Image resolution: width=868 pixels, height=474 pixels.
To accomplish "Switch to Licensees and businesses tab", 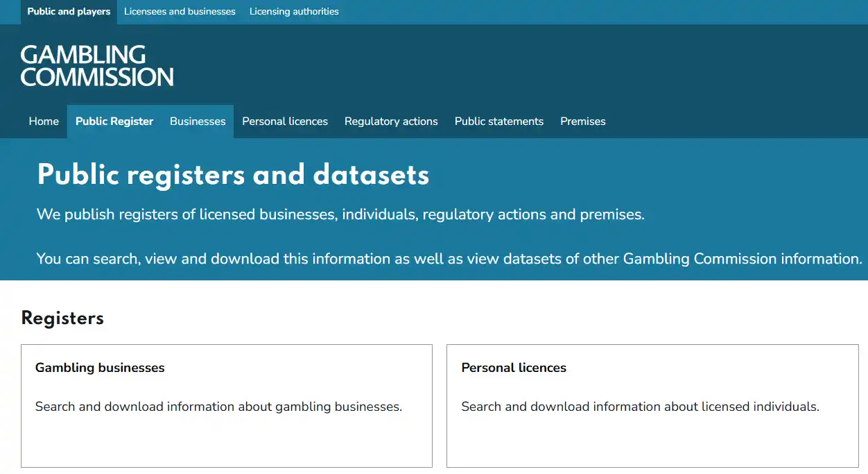I will tap(180, 12).
